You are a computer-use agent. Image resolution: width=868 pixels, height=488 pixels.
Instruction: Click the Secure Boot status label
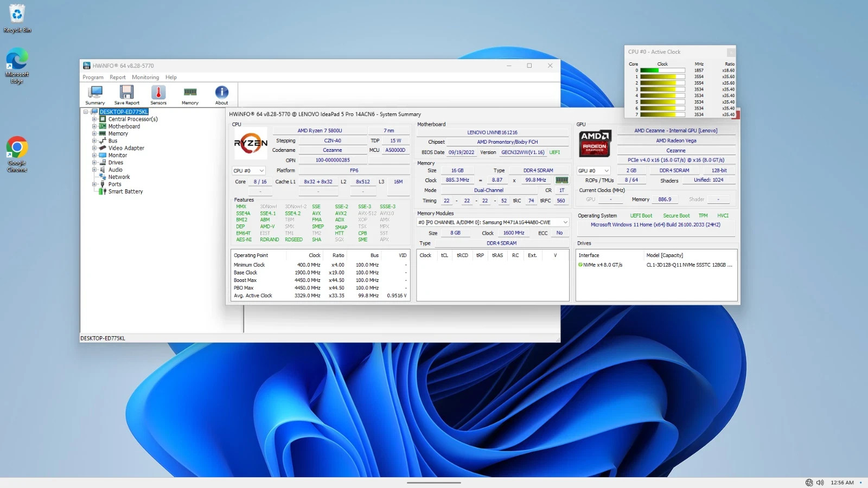(x=676, y=216)
